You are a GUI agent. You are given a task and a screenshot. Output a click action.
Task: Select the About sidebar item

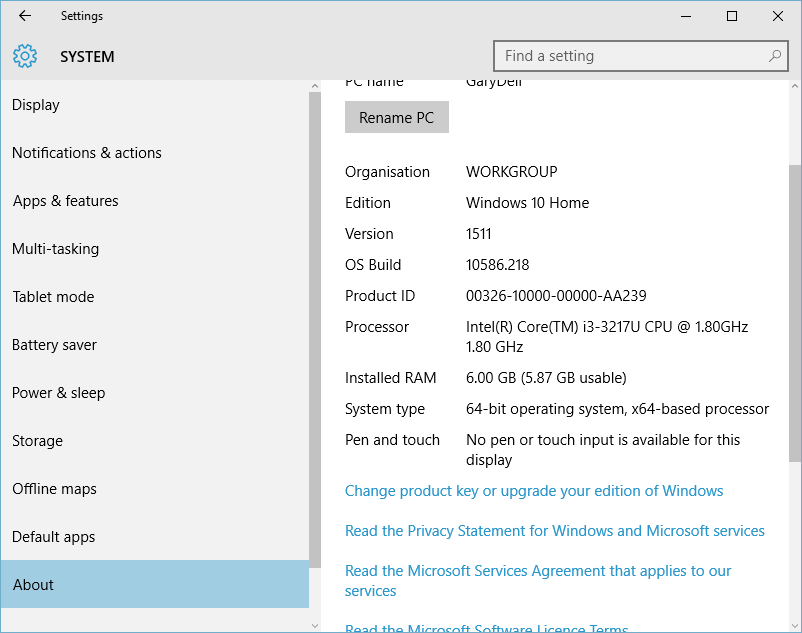point(34,585)
